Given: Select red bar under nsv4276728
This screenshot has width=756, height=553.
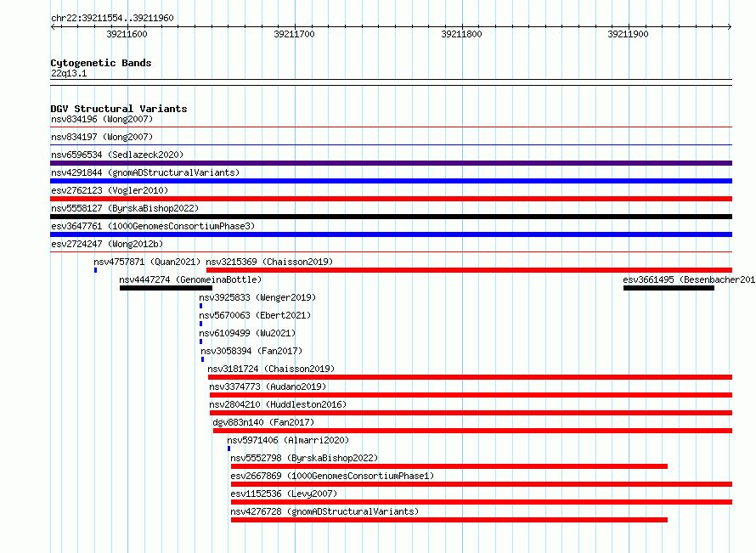Looking at the screenshot, I should click(449, 520).
